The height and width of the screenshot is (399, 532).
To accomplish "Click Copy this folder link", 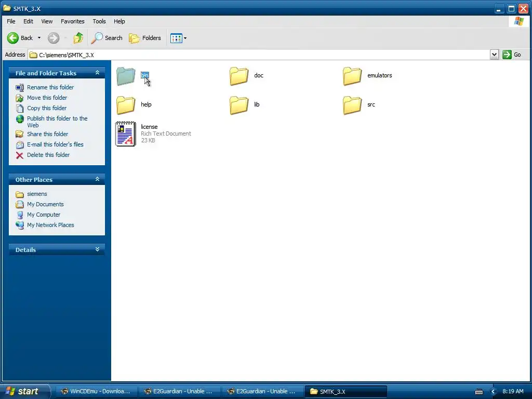I will [x=46, y=108].
